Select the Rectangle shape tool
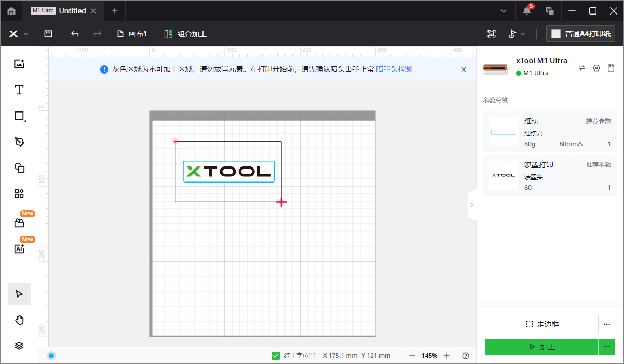This screenshot has width=624, height=364. (19, 116)
